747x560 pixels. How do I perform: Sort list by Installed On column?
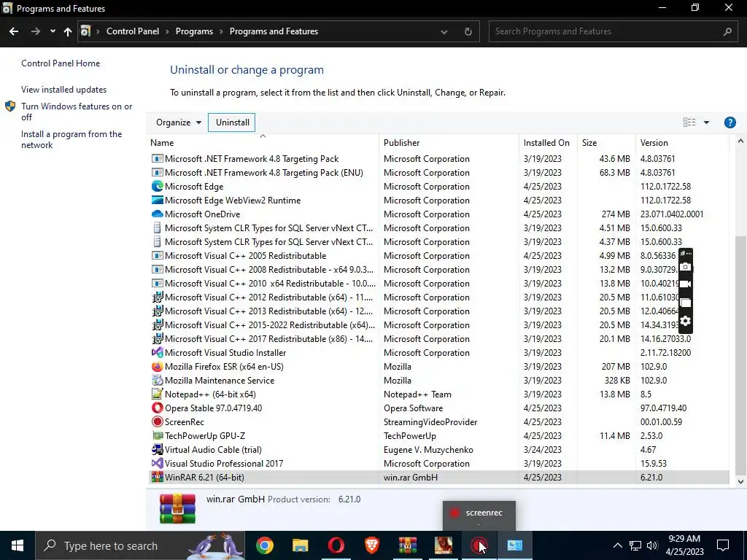click(548, 143)
